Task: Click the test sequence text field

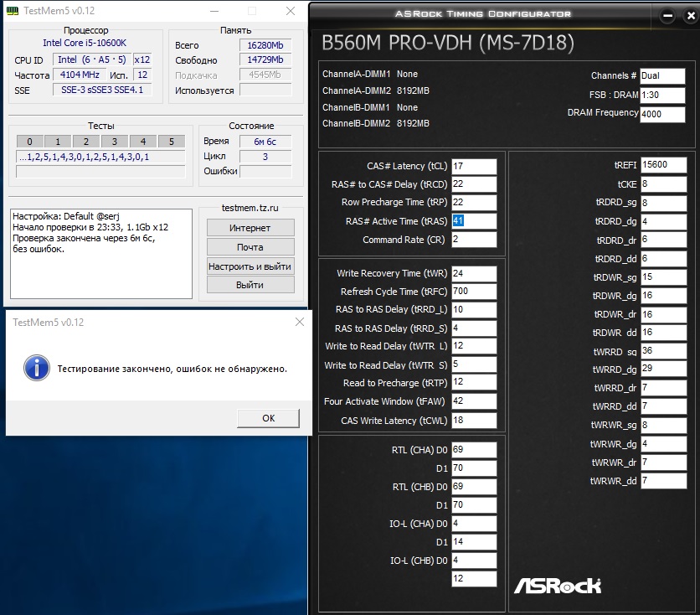Action: pos(100,157)
